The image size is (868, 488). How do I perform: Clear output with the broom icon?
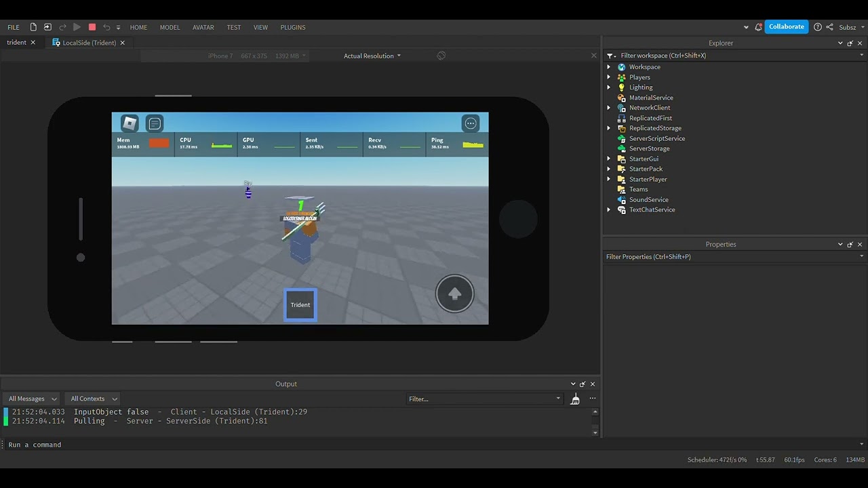(575, 399)
